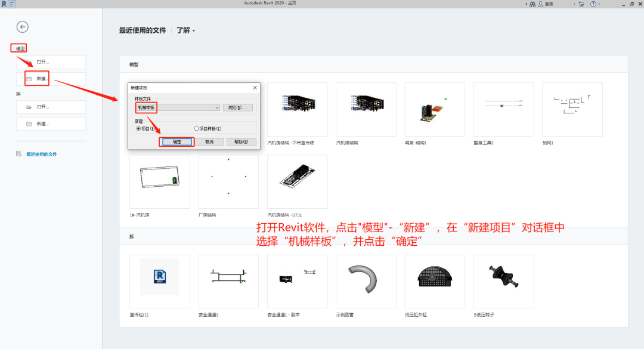
Task: Click the back arrow circle icon
Action: [x=22, y=27]
